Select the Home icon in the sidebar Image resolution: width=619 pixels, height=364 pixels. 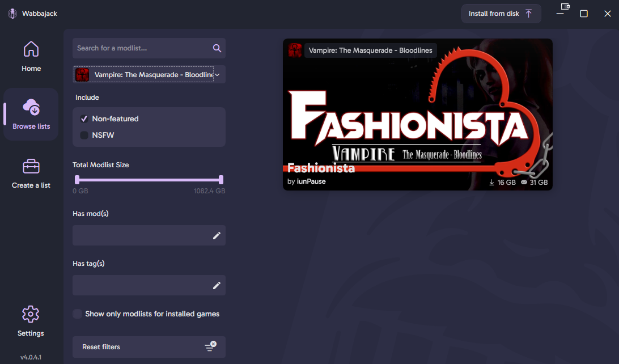coord(31,49)
